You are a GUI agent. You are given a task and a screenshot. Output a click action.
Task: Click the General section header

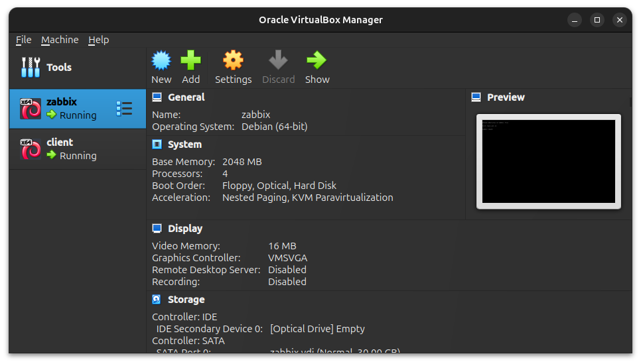coord(186,97)
